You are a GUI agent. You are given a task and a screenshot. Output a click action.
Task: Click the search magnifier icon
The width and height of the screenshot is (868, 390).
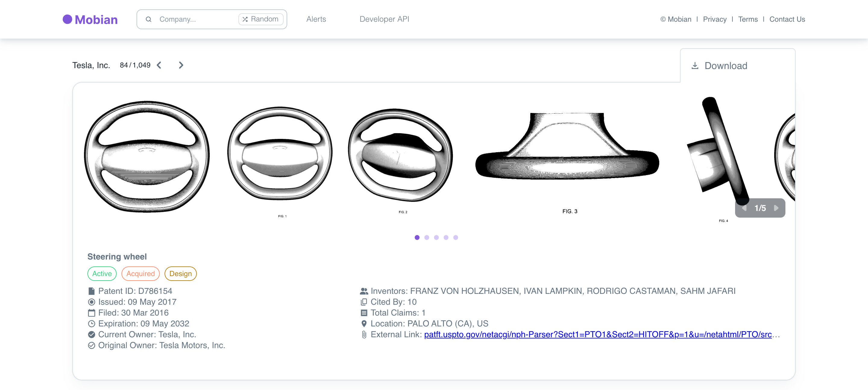click(x=149, y=19)
